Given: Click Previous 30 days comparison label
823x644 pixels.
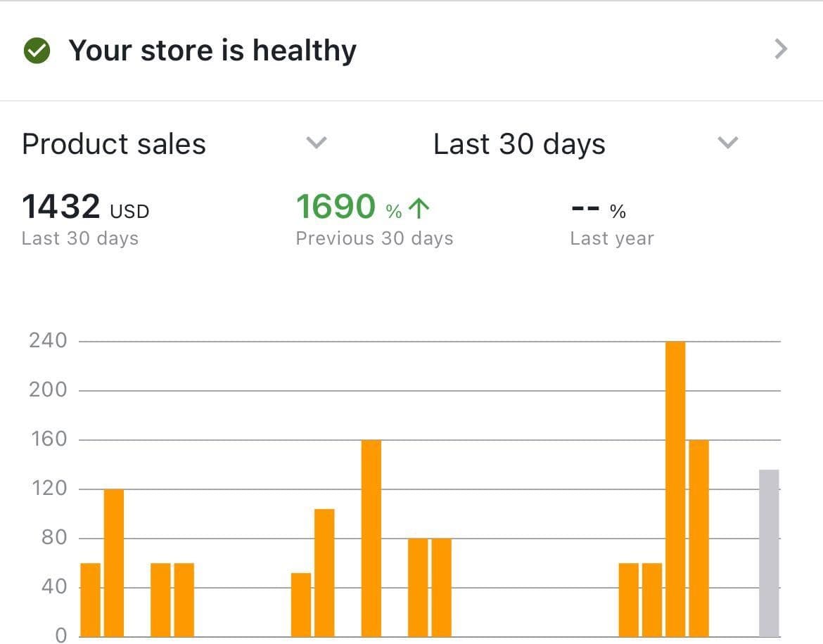Looking at the screenshot, I should (374, 238).
